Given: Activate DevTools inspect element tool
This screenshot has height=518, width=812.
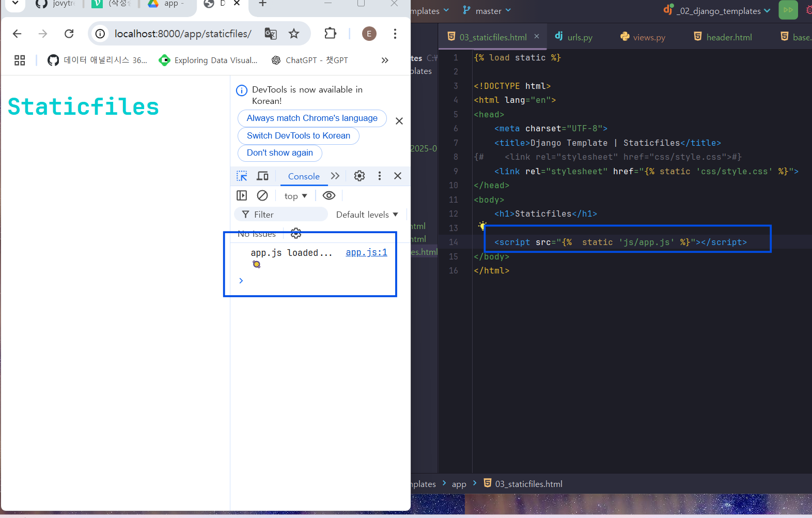Looking at the screenshot, I should [x=242, y=176].
